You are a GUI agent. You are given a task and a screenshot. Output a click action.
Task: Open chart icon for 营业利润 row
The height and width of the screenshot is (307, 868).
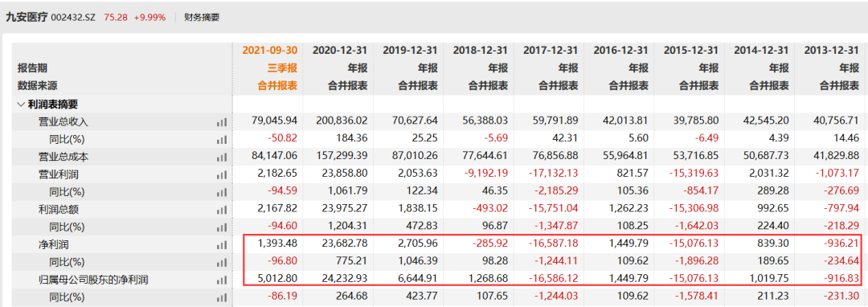point(222,174)
